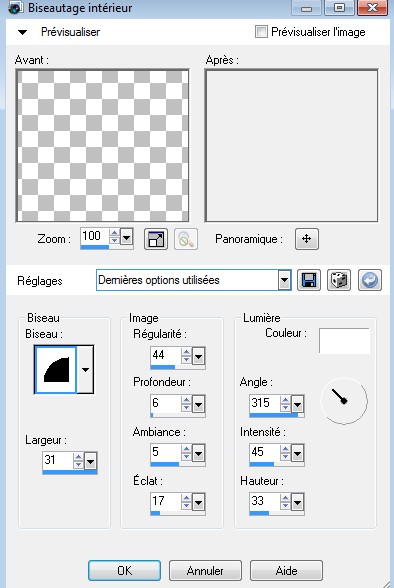Open the Zoom value dropdown arrow
394x588 pixels.
click(126, 237)
